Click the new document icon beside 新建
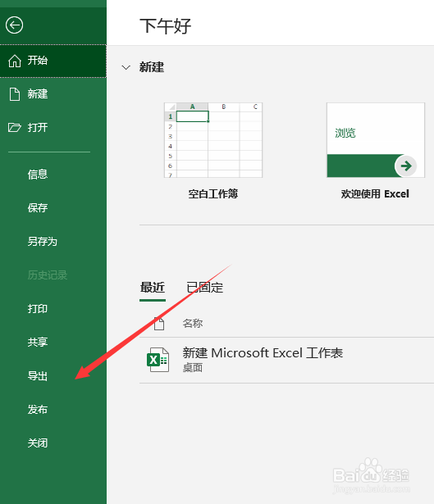Image resolution: width=434 pixels, height=504 pixels. pos(15,94)
